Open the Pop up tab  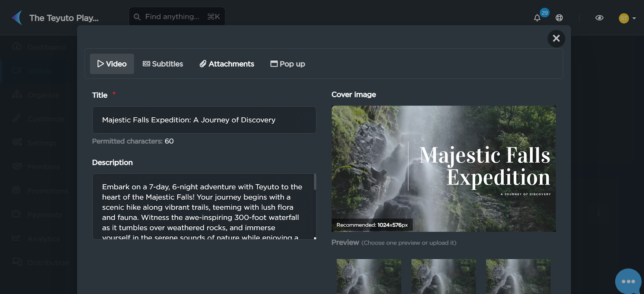(288, 64)
